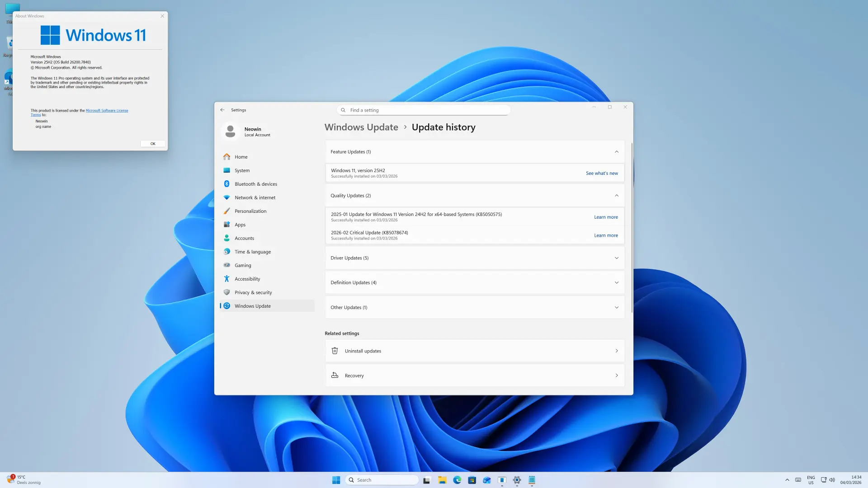The image size is (868, 488).
Task: Click the Privacy & security shield icon
Action: coord(226,292)
